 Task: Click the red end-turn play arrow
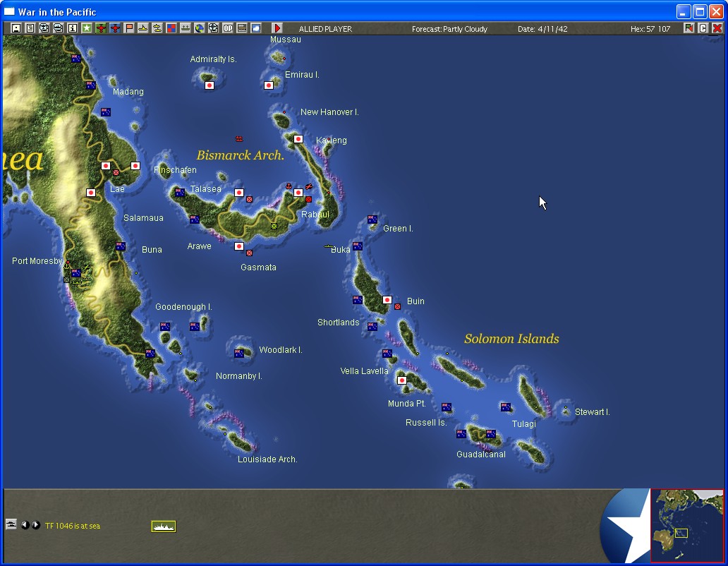[277, 28]
